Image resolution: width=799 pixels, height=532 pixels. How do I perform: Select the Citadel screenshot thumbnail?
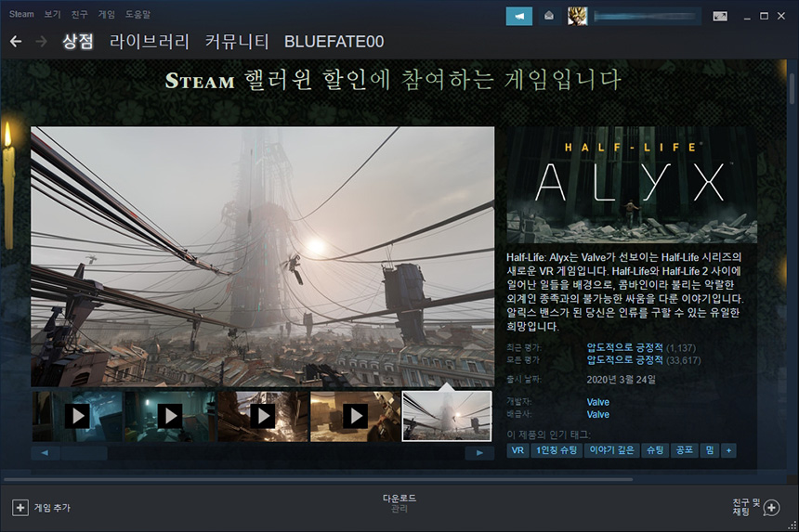(448, 416)
